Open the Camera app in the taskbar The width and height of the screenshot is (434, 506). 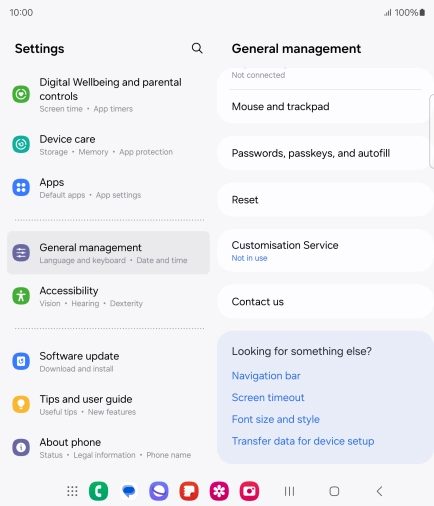click(249, 491)
